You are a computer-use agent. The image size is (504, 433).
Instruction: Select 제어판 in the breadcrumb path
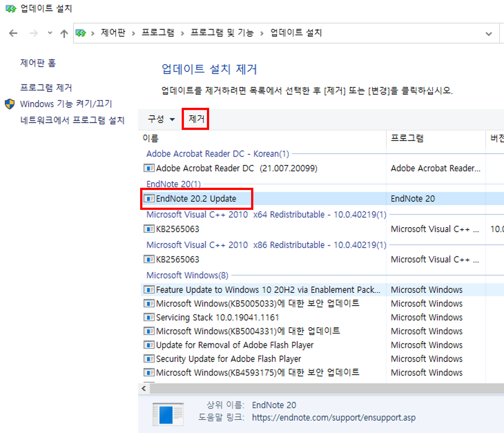[x=113, y=33]
